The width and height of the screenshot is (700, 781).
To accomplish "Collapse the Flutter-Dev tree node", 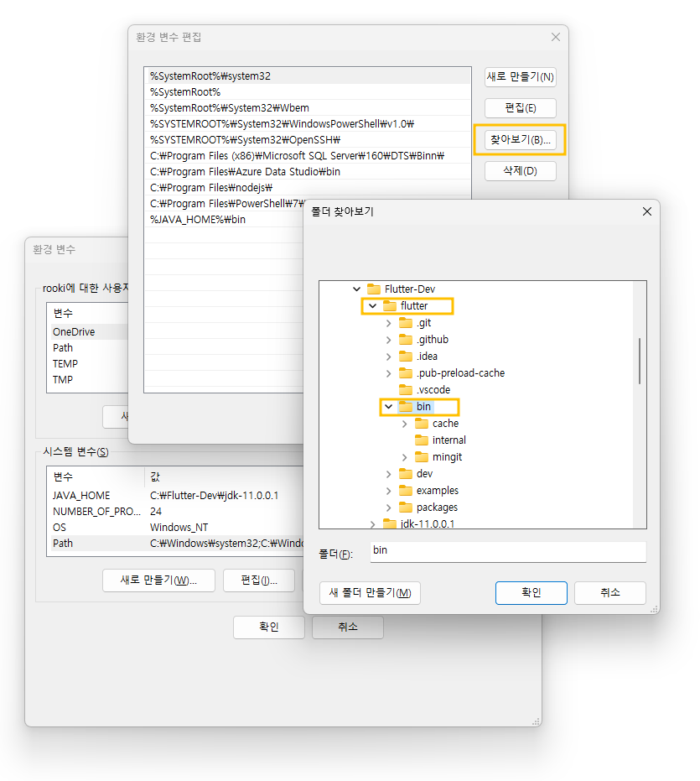I will [x=356, y=289].
